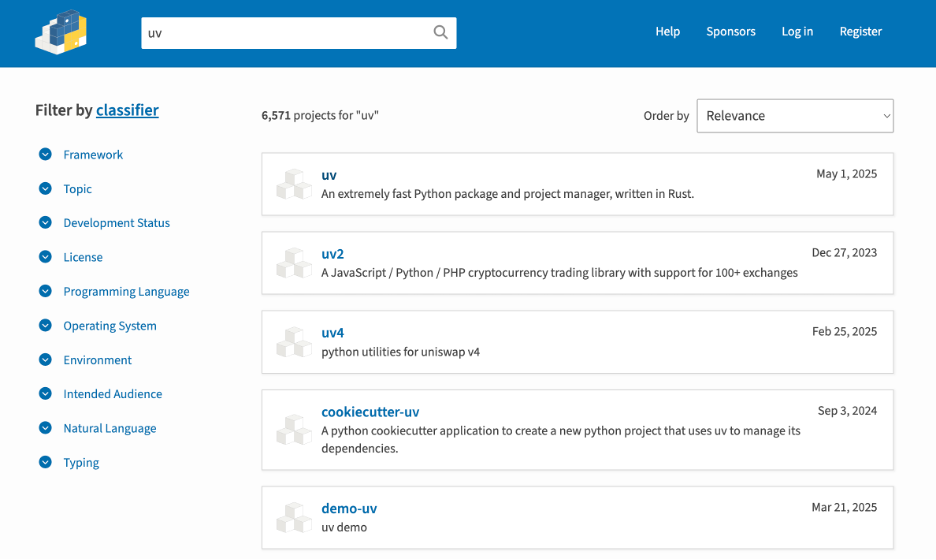The width and height of the screenshot is (936, 560).
Task: Click the package icon beside demo-uv
Action: coord(294,517)
